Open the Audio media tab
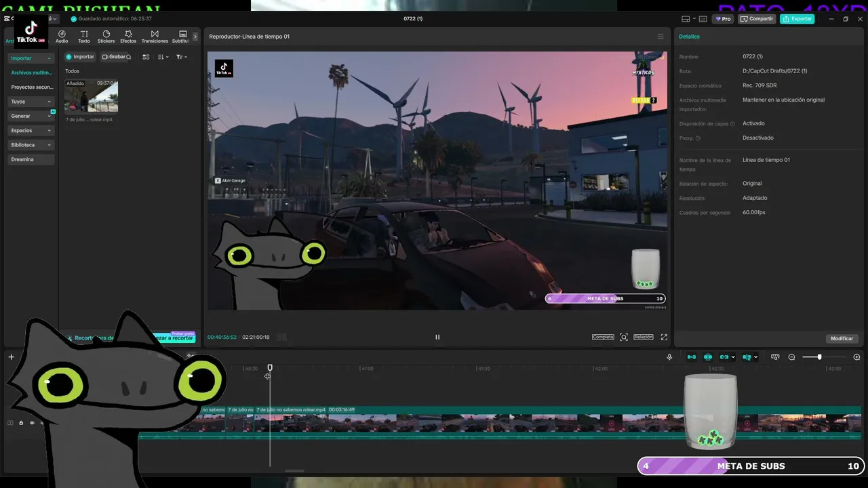Image resolution: width=868 pixels, height=488 pixels. 62,37
